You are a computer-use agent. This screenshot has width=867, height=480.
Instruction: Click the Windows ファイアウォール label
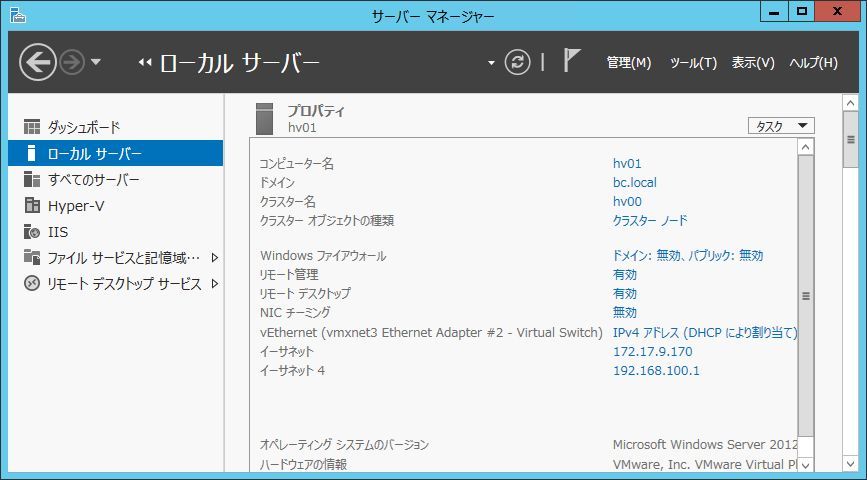tap(323, 256)
